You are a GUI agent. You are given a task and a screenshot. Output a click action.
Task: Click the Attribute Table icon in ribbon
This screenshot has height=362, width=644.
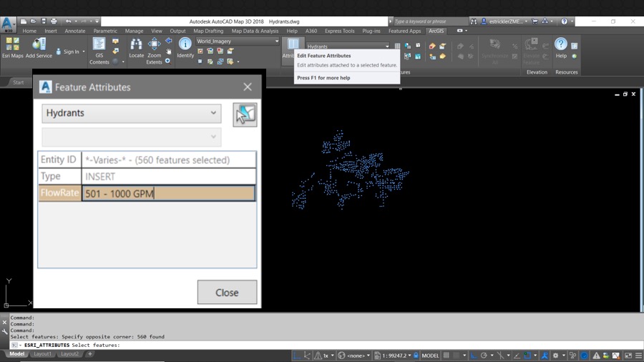[293, 44]
